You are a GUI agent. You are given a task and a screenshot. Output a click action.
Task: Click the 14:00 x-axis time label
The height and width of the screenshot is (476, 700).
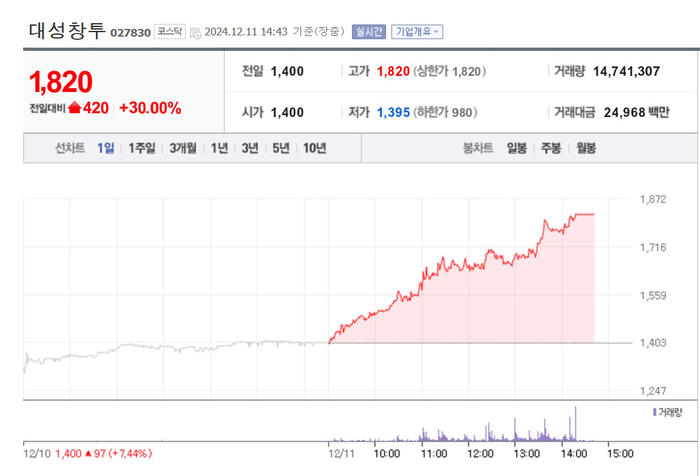point(574,453)
